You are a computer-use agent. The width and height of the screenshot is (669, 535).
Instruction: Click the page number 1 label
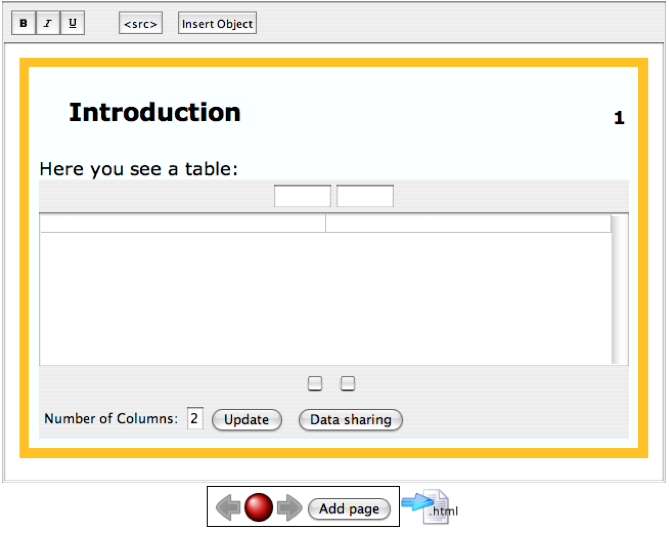(619, 118)
